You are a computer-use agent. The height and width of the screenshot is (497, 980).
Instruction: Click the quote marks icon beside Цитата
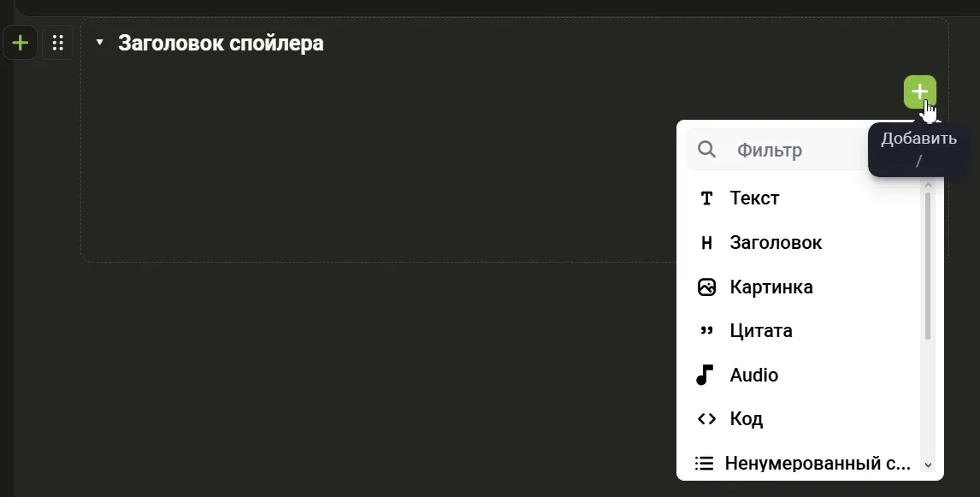[x=706, y=331]
